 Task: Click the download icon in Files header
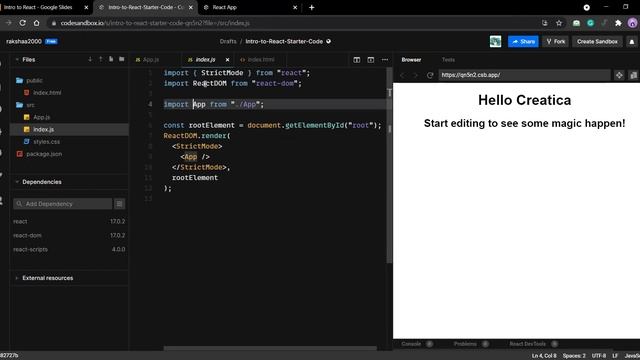click(x=90, y=60)
